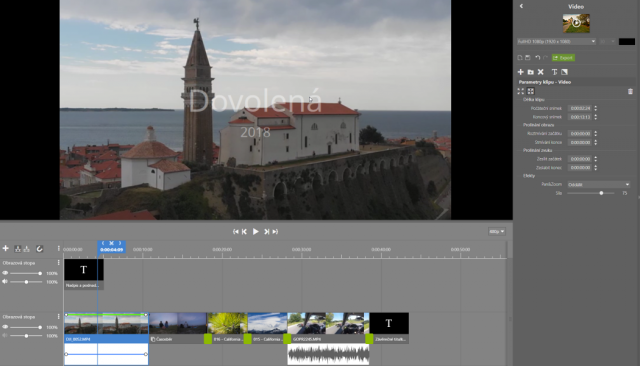Click the transition marker before the closing title
The image size is (640, 366).
[369, 339]
